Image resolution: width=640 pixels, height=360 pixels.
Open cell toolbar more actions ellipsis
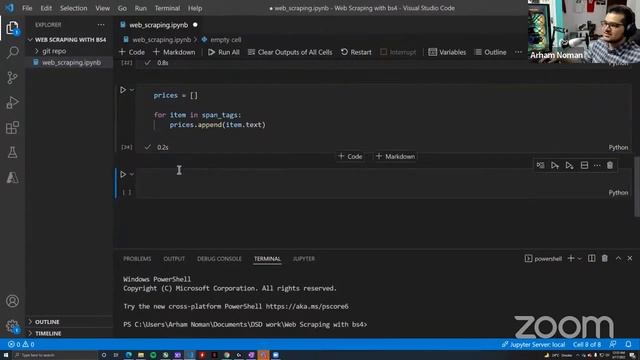(x=597, y=165)
